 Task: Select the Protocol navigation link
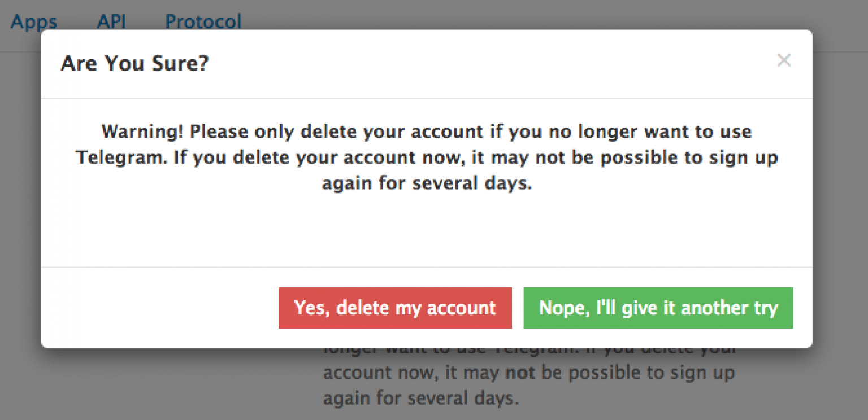(203, 21)
